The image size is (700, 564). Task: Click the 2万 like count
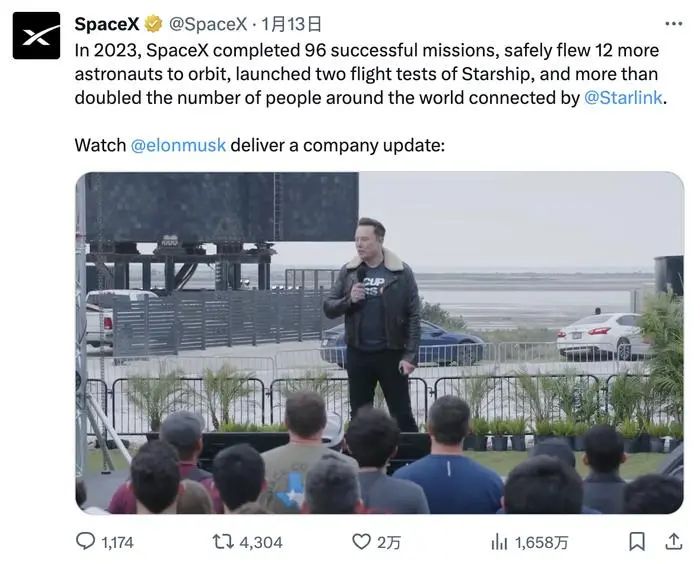[x=388, y=542]
